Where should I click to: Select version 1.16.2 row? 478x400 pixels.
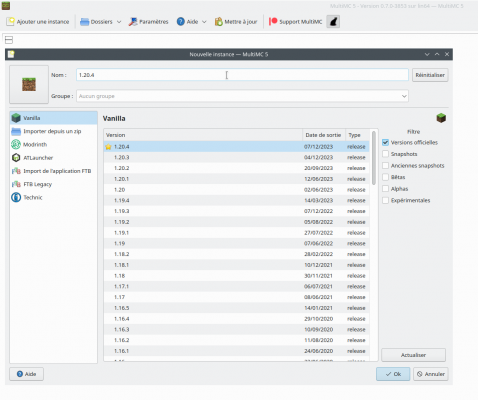pos(237,340)
